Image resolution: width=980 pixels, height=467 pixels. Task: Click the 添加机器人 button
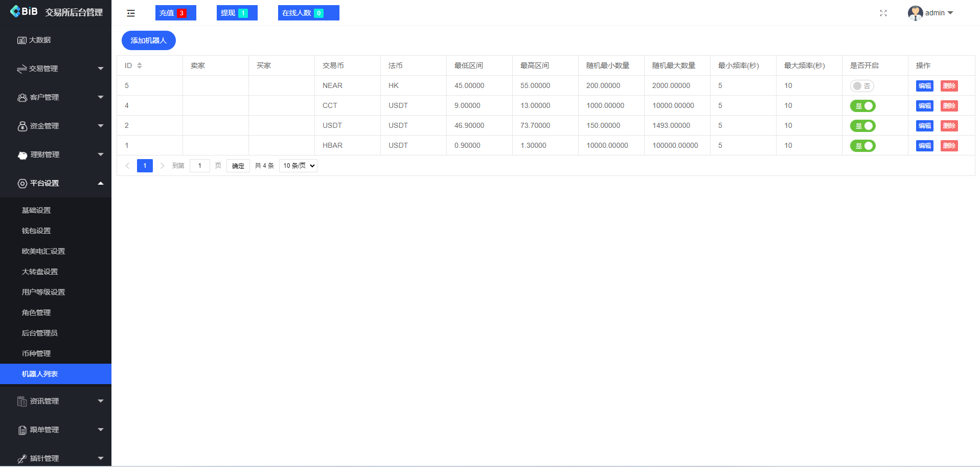(x=149, y=40)
